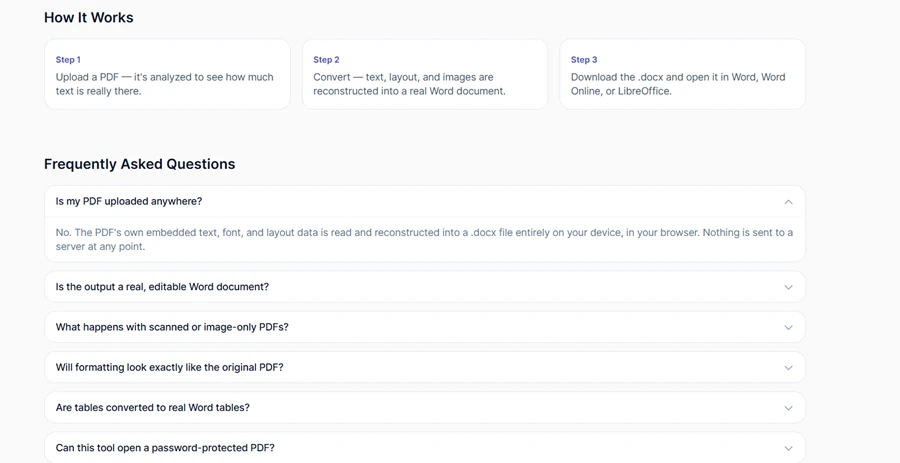Click 'Is the output a real, editable Word document?' text
The width and height of the screenshot is (900, 463).
point(162,287)
